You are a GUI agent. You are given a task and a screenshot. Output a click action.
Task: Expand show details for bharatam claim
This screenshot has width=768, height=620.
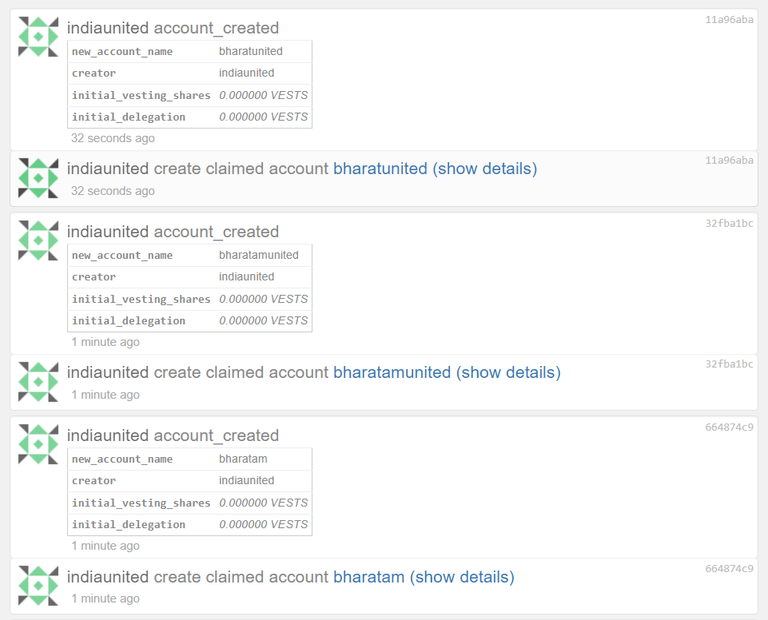click(x=462, y=577)
